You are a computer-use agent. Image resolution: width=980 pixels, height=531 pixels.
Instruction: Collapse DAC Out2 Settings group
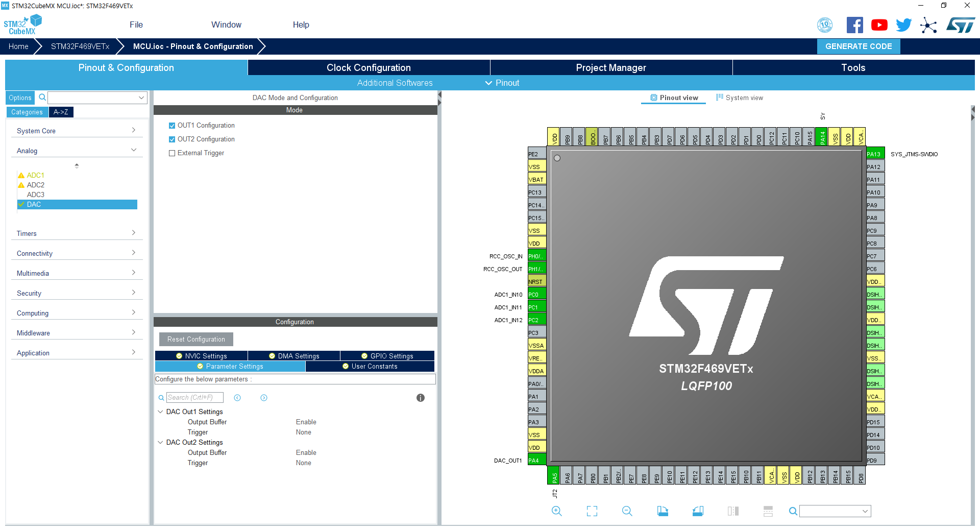pos(160,442)
